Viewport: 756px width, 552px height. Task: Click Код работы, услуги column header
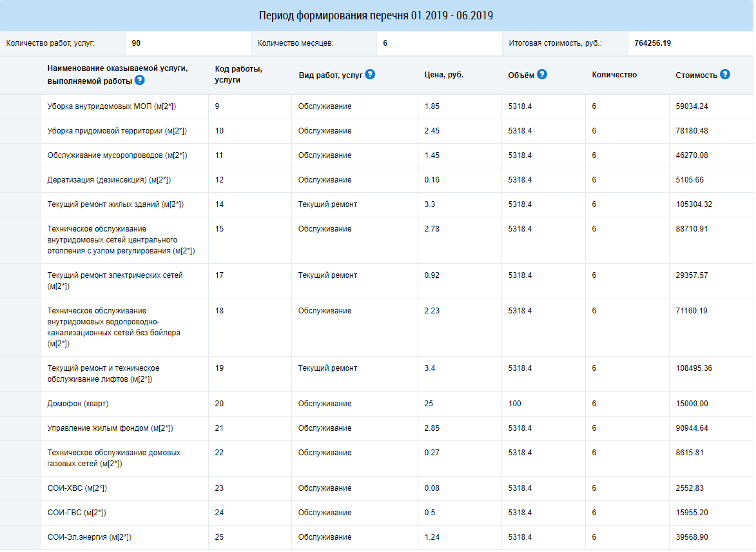click(238, 74)
